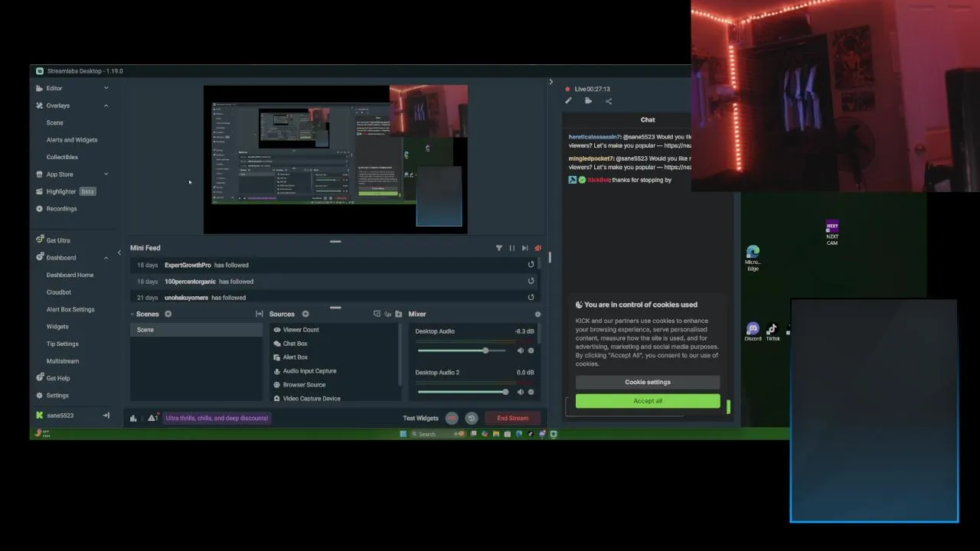Click the flag icon beside the pencil
Screen dimensions: 980x551
click(x=588, y=100)
